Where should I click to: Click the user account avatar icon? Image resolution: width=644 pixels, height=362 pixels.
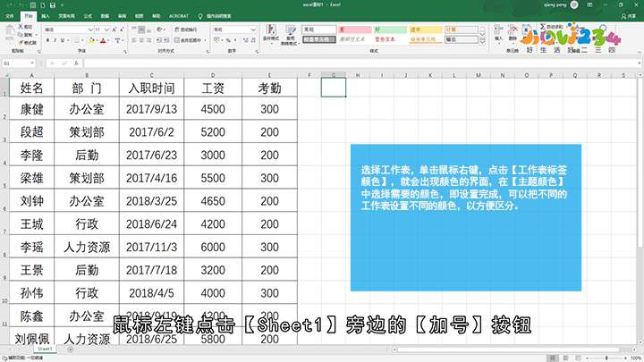coord(574,5)
